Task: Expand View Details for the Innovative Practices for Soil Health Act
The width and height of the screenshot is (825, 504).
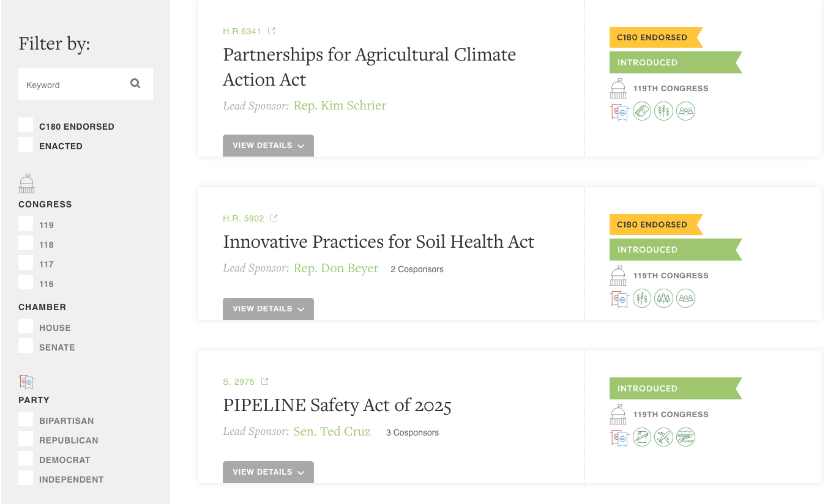Action: pos(268,309)
